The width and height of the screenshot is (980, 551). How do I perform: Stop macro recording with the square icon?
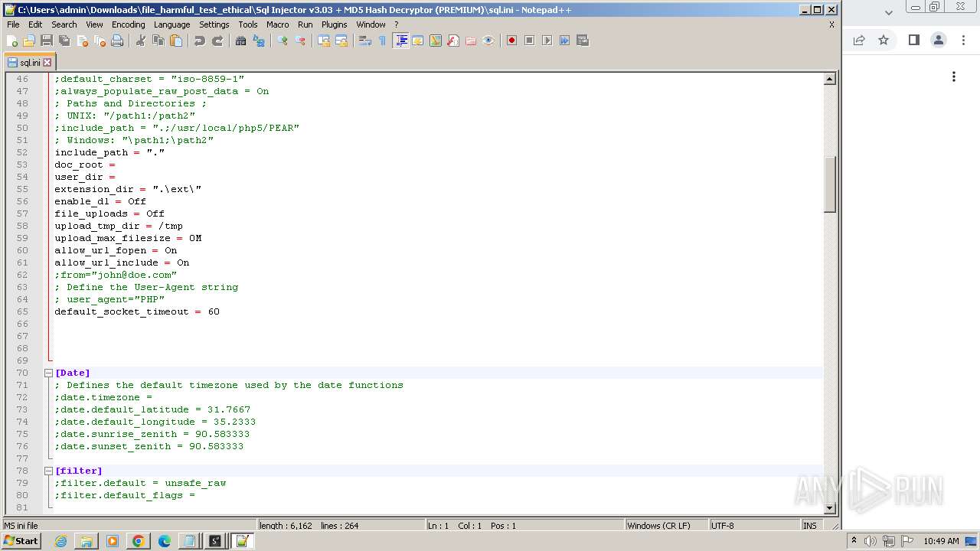click(529, 41)
